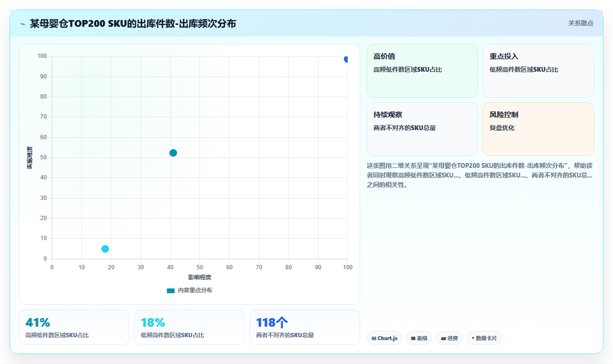
Task: Click the 关系散点 label in header
Action: coord(581,23)
